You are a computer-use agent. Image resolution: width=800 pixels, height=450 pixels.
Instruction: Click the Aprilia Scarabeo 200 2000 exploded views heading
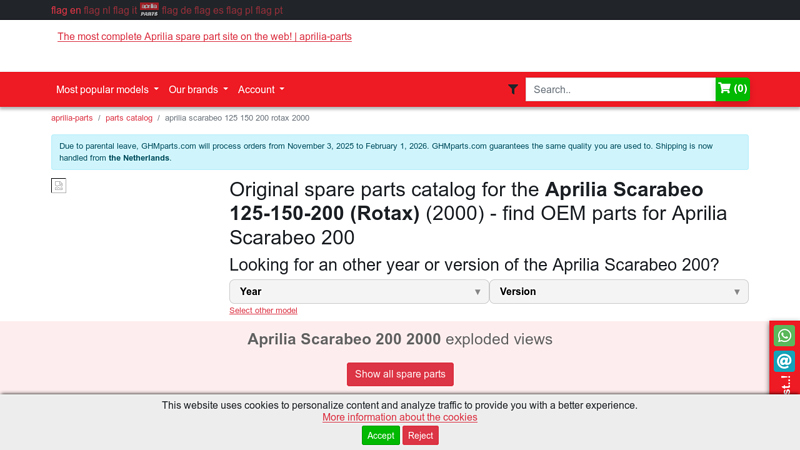click(x=400, y=339)
